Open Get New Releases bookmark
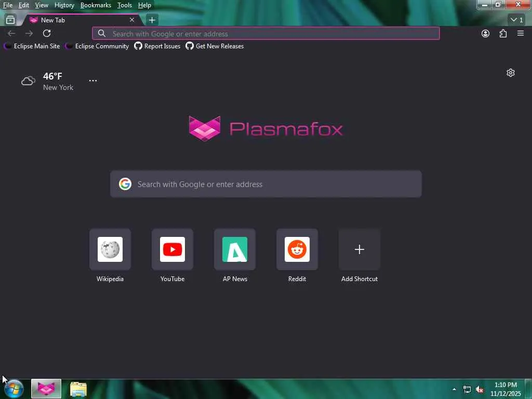Screen dimensions: 532x399 215,46
